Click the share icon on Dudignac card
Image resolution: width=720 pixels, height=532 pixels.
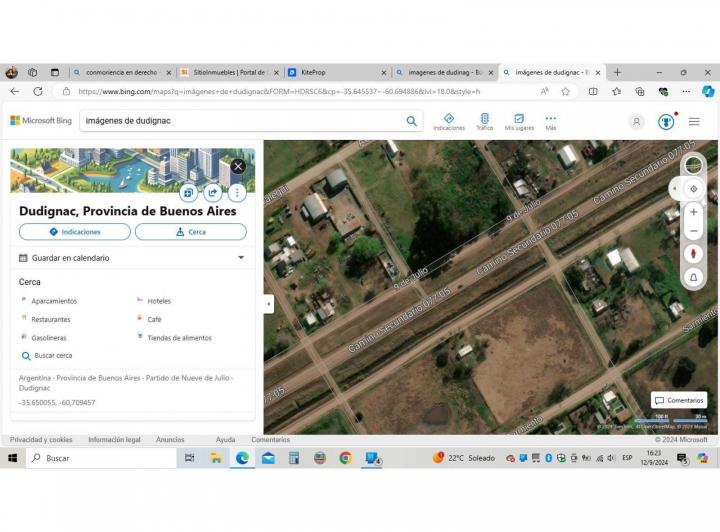(213, 192)
